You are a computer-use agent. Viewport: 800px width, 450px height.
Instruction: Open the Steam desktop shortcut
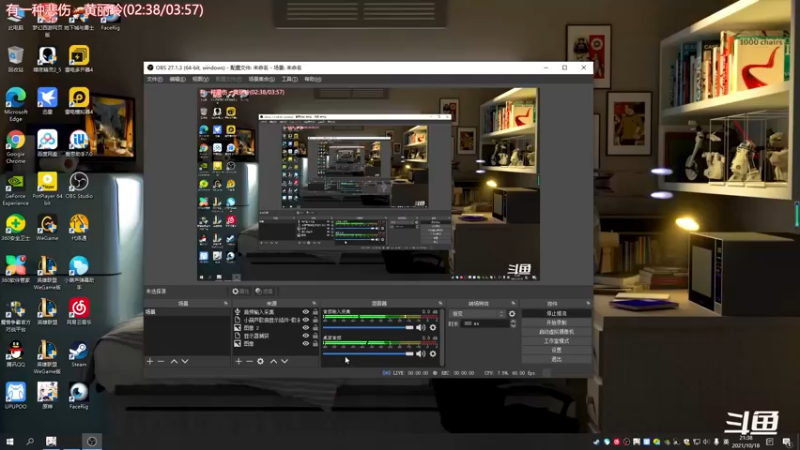click(x=79, y=355)
